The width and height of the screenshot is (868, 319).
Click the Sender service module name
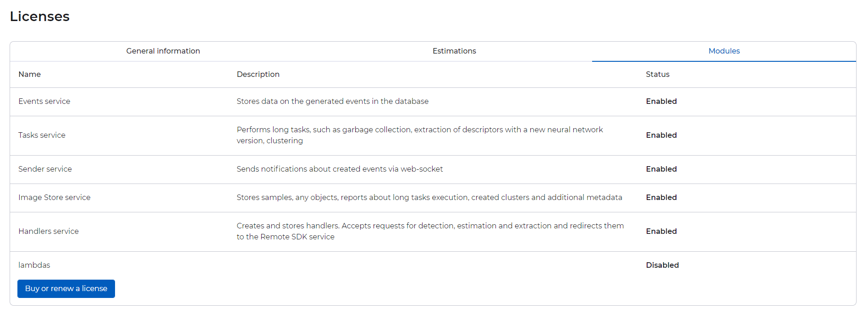click(45, 169)
